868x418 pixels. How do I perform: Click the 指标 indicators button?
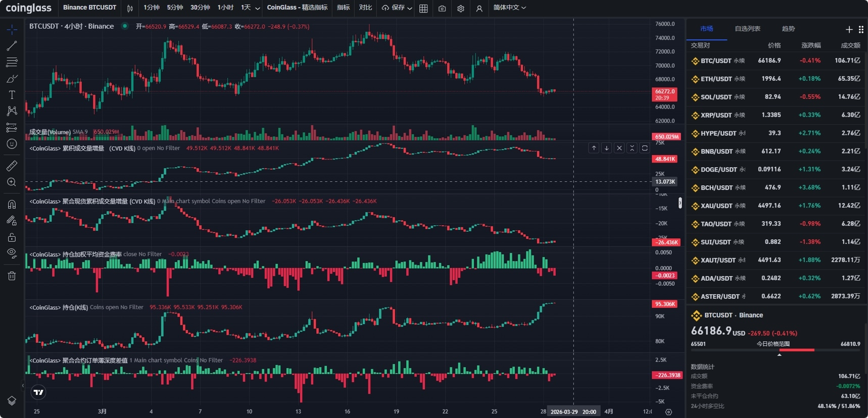click(343, 8)
